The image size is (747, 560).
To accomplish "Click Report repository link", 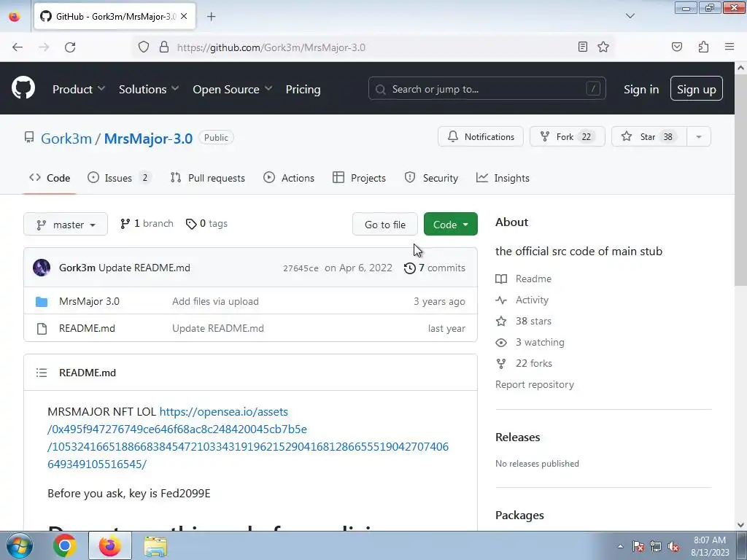I will (x=535, y=384).
